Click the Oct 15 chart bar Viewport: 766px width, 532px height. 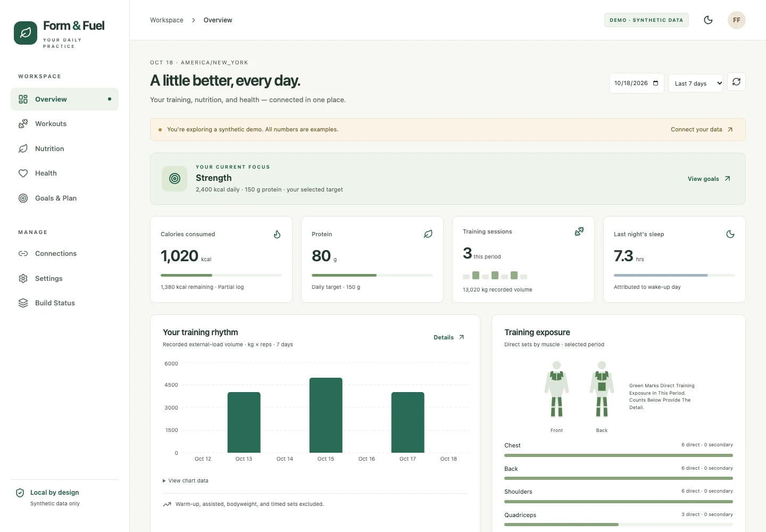click(x=326, y=415)
